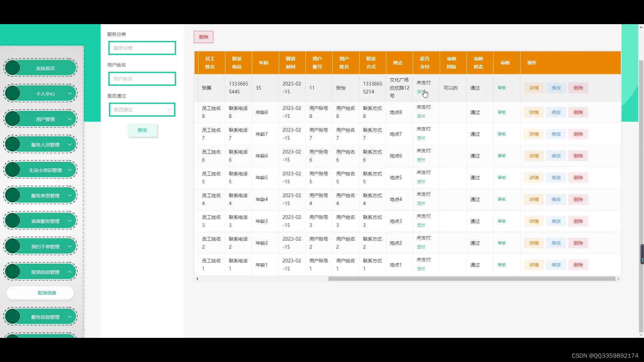Click the table's right scroll arrow
The height and width of the screenshot is (362, 644).
(618, 279)
